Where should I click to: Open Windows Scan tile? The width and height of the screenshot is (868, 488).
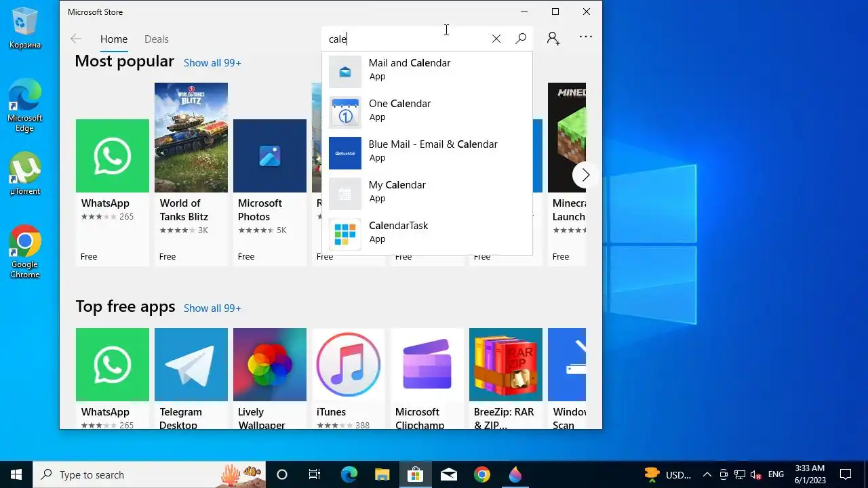point(567,378)
